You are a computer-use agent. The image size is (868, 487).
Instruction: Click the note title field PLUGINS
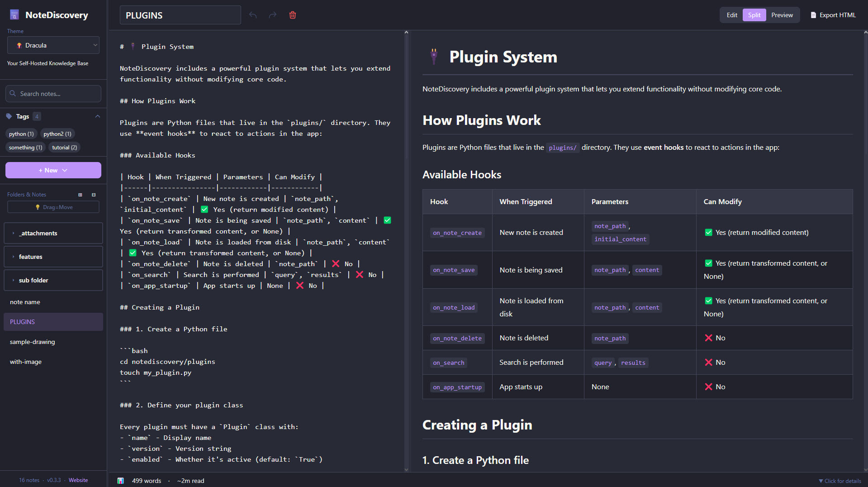(180, 15)
